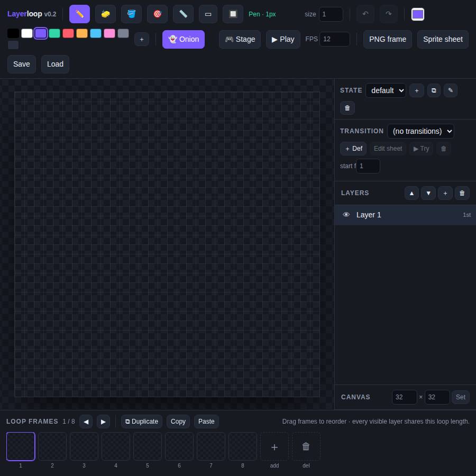Screen dimensions: 476x476
Task: Pick the orange color swatch
Action: tap(82, 33)
